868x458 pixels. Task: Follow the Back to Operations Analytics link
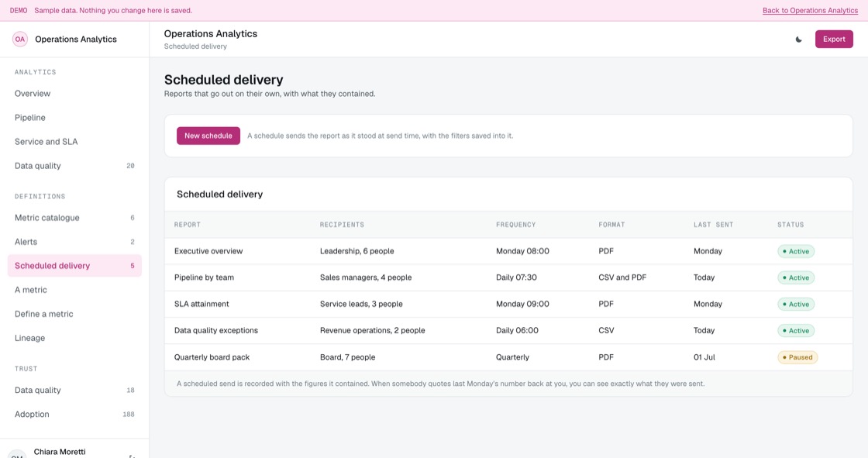click(810, 11)
